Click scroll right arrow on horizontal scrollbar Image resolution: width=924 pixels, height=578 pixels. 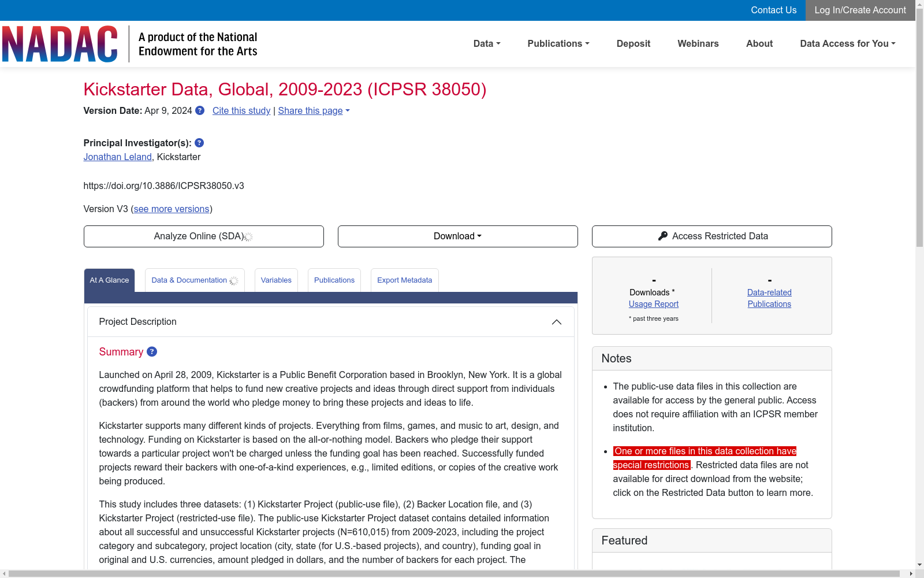coord(911,573)
